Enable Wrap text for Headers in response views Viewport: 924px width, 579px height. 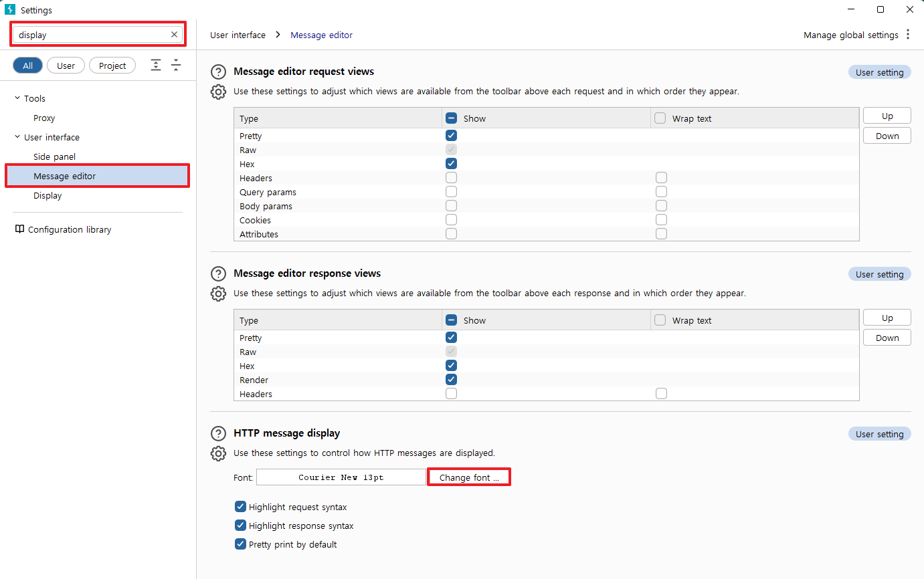[662, 394]
